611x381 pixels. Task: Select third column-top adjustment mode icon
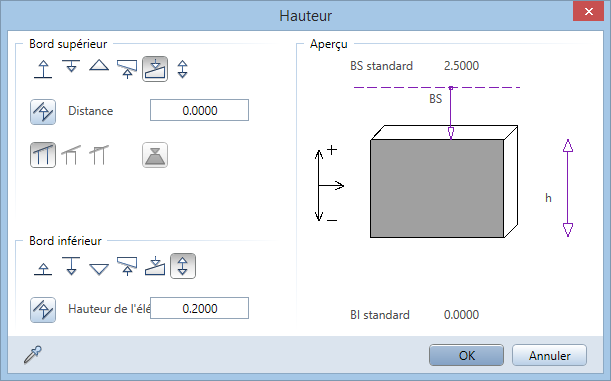tap(99, 155)
